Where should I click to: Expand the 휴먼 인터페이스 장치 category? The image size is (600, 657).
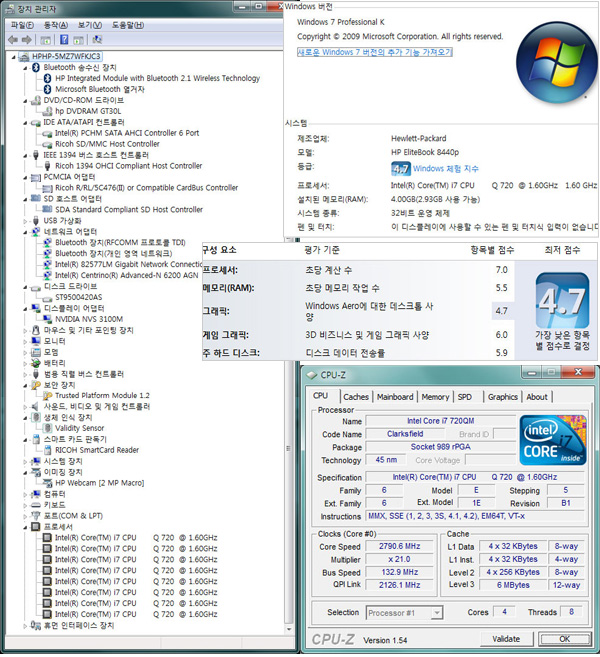25,626
